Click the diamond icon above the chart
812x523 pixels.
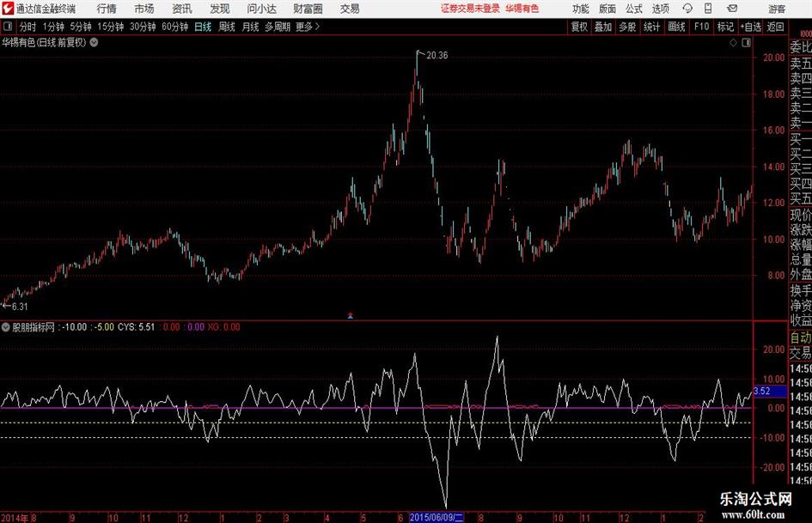[733, 43]
